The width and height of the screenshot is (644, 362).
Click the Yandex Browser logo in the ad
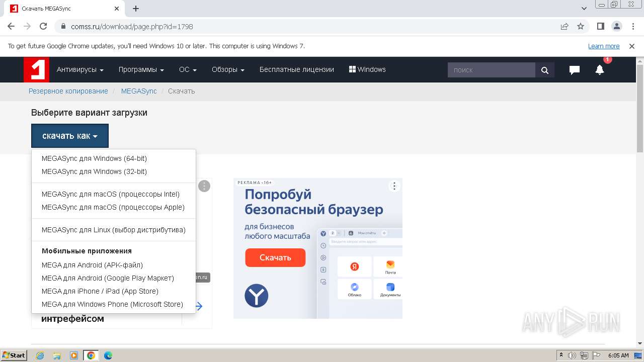click(257, 295)
